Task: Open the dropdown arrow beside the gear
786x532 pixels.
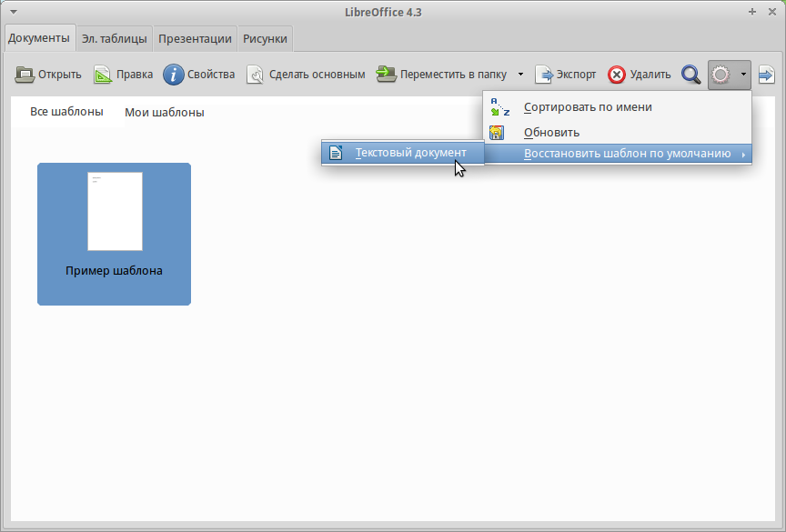Action: [x=743, y=75]
